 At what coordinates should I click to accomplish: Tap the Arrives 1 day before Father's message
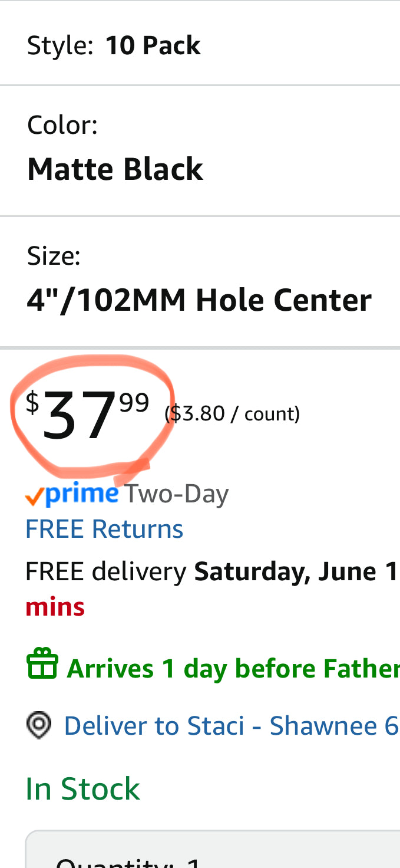tap(233, 669)
